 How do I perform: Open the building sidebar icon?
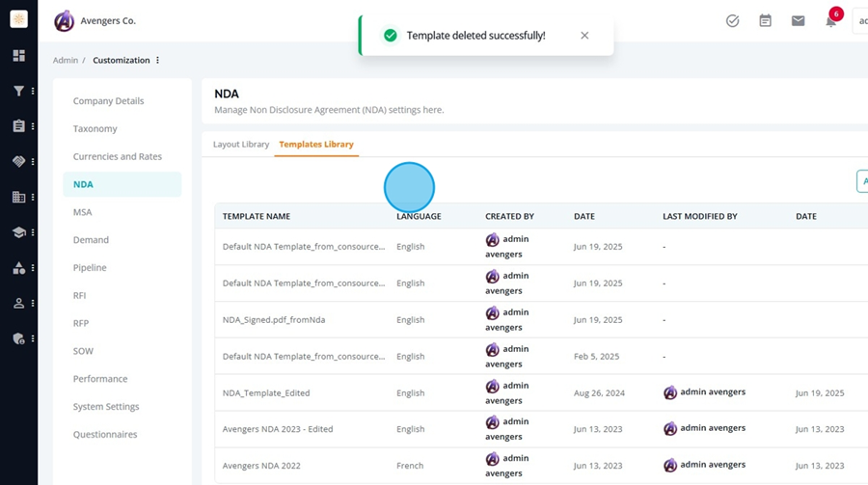point(19,197)
